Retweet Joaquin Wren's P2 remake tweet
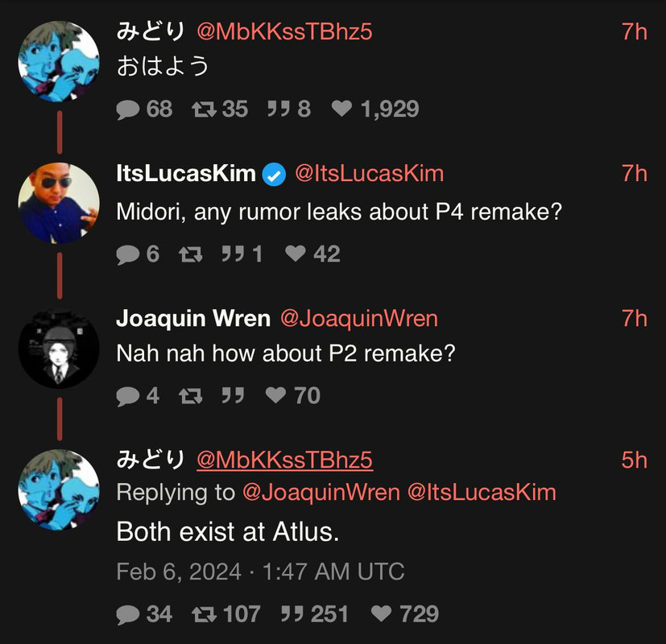This screenshot has width=666, height=644. pyautogui.click(x=191, y=396)
